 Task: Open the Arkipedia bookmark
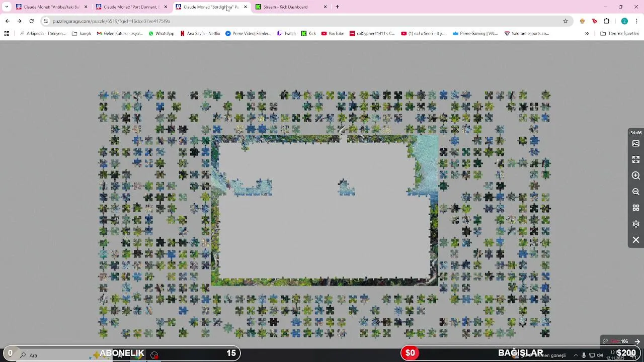(x=42, y=34)
